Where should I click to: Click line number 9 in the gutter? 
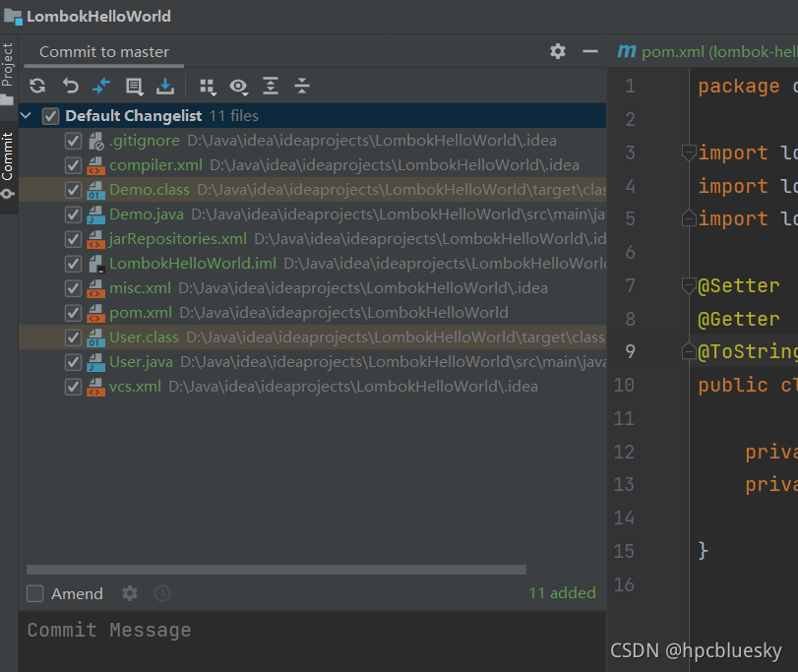point(630,351)
